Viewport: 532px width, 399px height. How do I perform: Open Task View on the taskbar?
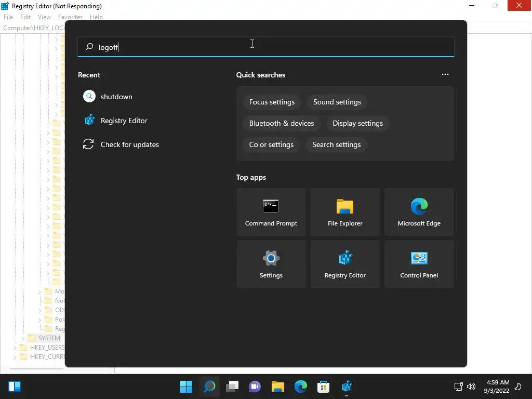[232, 386]
